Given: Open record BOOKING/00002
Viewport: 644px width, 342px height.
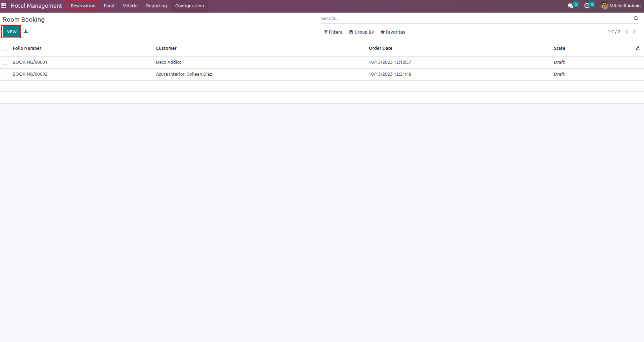Looking at the screenshot, I should [30, 74].
